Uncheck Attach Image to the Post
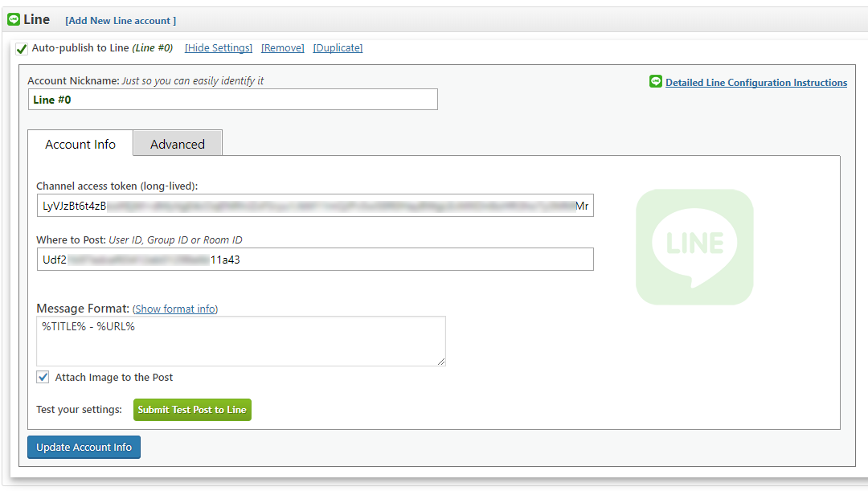The width and height of the screenshot is (868, 491). pos(43,378)
